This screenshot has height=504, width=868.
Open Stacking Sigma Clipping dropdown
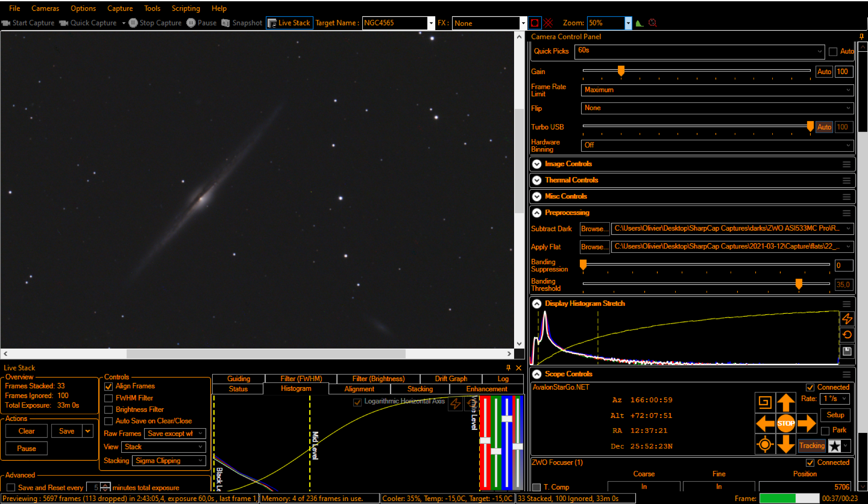[169, 461]
